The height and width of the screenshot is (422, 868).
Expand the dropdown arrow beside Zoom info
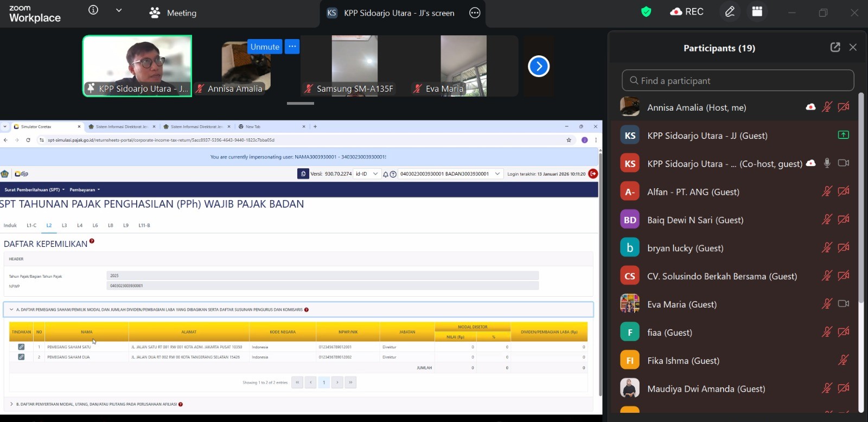119,10
